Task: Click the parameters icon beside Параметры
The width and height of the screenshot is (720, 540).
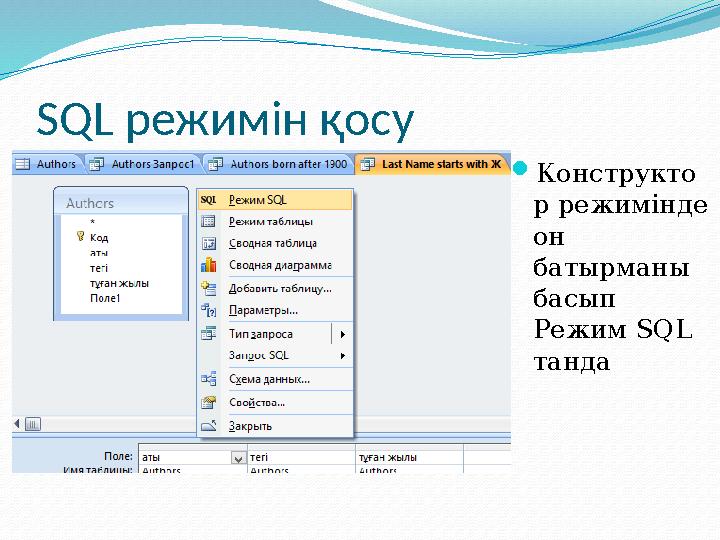Action: (x=208, y=310)
